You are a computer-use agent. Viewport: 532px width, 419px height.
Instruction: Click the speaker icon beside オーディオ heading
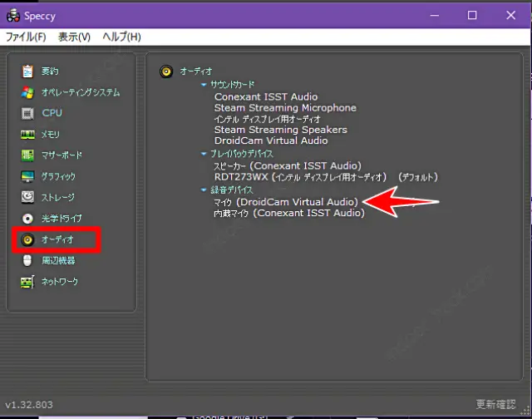(166, 71)
